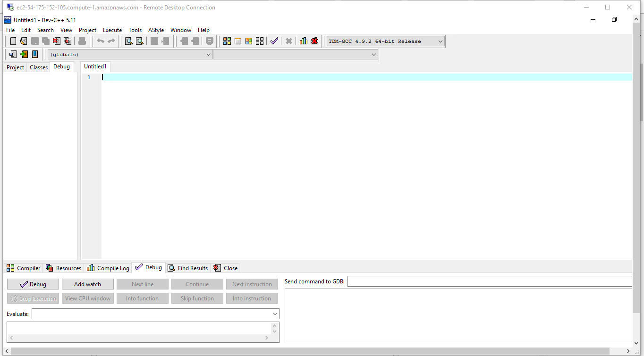
Task: Click the New file toolbar icon
Action: pos(13,41)
